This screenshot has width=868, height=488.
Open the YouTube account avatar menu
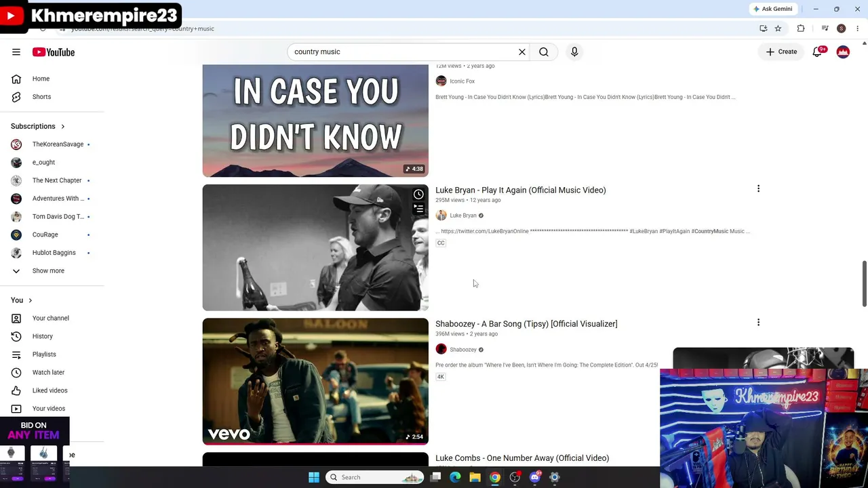click(x=843, y=52)
